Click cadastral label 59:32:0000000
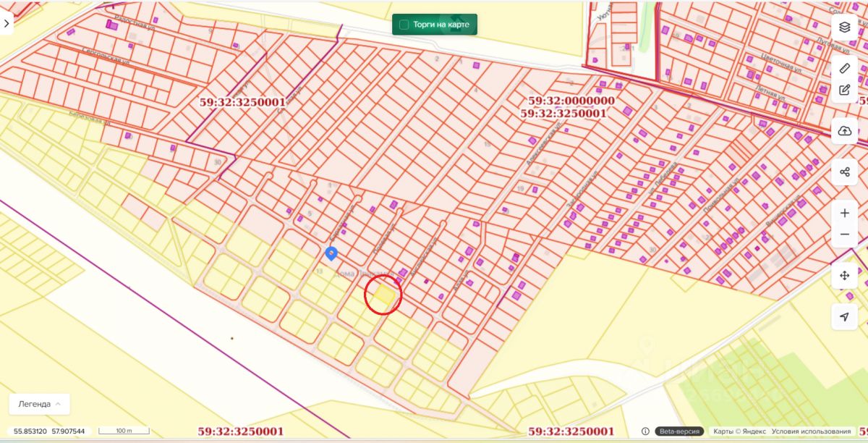Image resolution: width=868 pixels, height=443 pixels. pyautogui.click(x=571, y=101)
